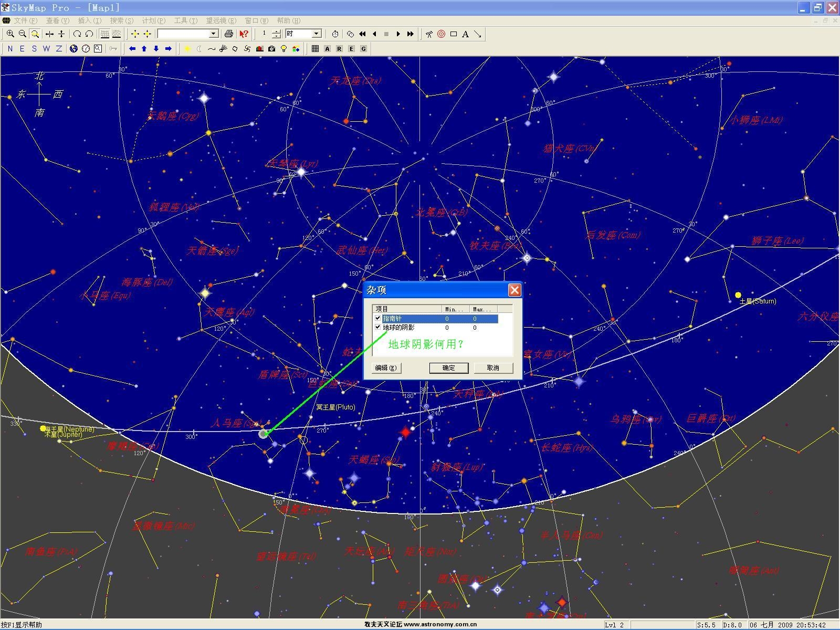Click the red target circle icon
Screen dimensions: 840x630
[x=442, y=34]
